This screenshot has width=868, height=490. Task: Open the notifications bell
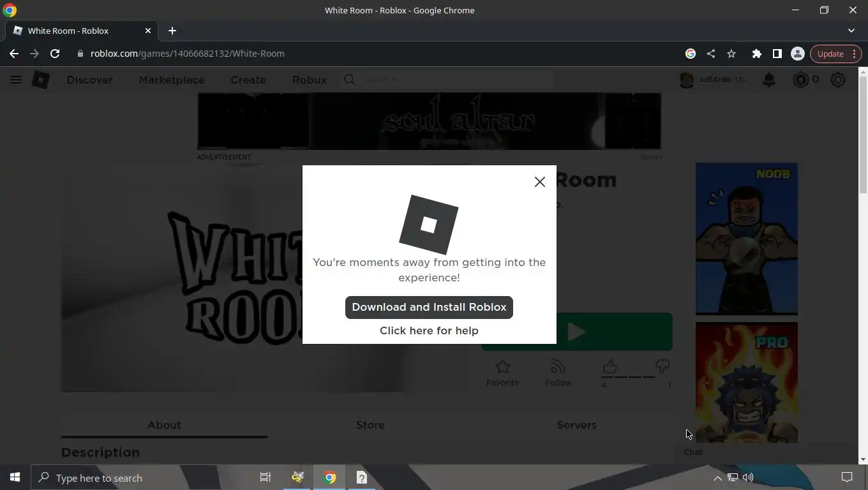(769, 80)
